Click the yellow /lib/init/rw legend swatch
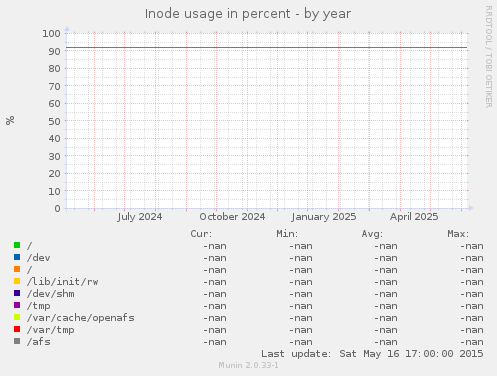This screenshot has width=497, height=376. click(17, 281)
